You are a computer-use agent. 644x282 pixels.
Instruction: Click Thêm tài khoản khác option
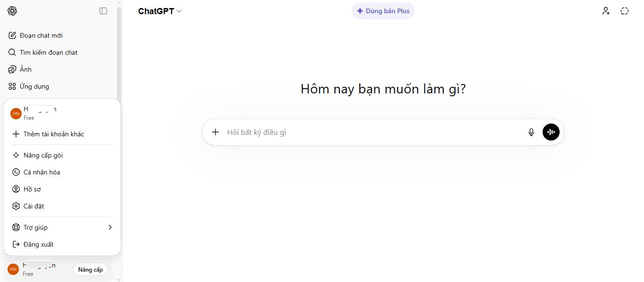tap(53, 134)
